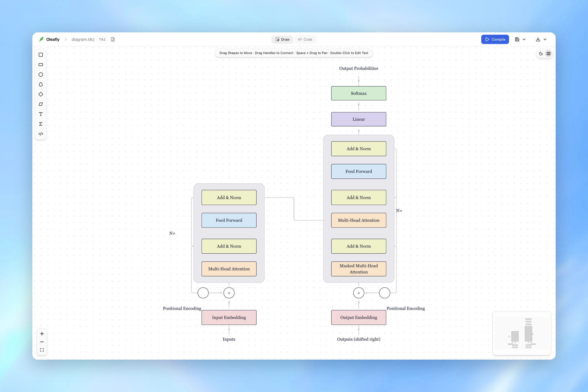Screen dimensions: 588x392
Task: Select the Input Embedding block
Action: pos(229,318)
